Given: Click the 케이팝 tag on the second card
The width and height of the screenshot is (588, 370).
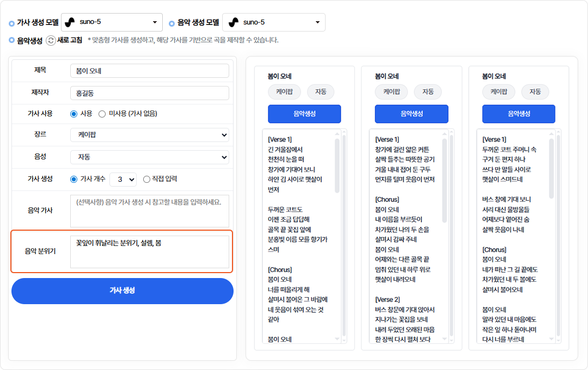Looking at the screenshot, I should 391,92.
